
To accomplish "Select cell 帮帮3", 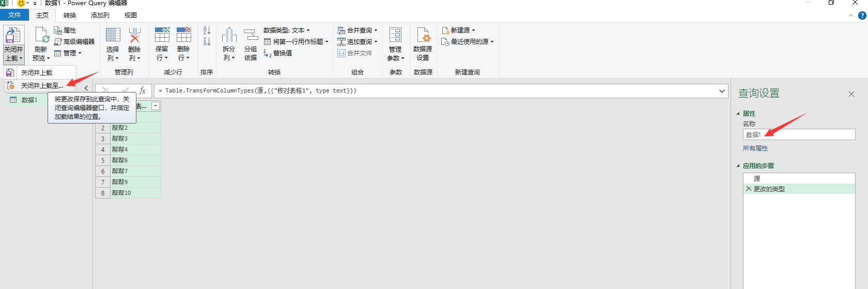I will 135,139.
